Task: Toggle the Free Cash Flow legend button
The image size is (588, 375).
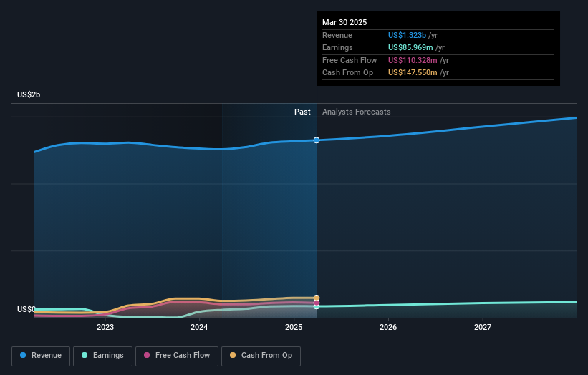Action: tap(177, 356)
